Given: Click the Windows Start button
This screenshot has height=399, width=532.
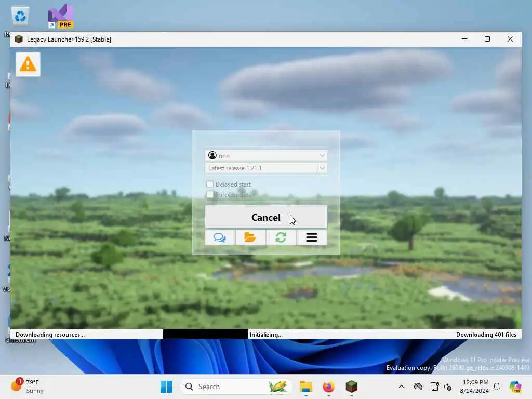Looking at the screenshot, I should 166,387.
